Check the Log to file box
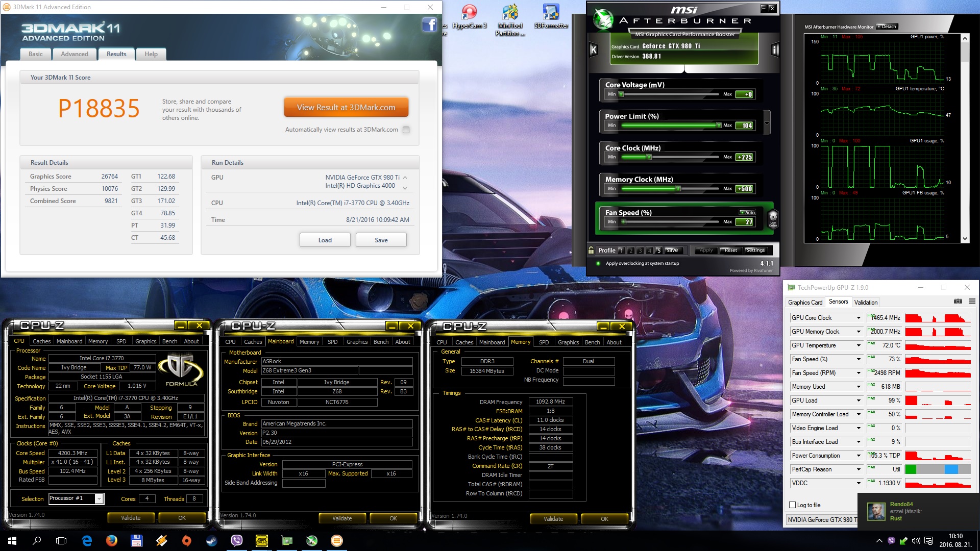The image size is (980, 551). pos(793,505)
